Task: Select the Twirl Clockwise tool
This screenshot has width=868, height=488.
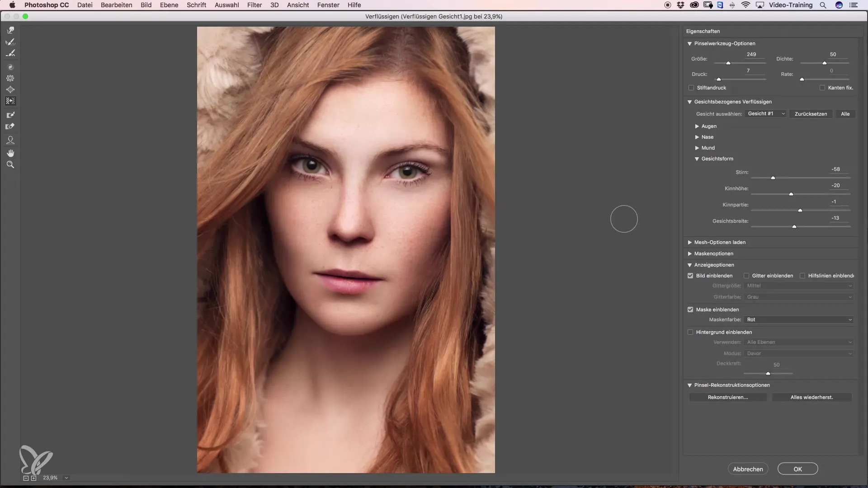Action: [10, 67]
